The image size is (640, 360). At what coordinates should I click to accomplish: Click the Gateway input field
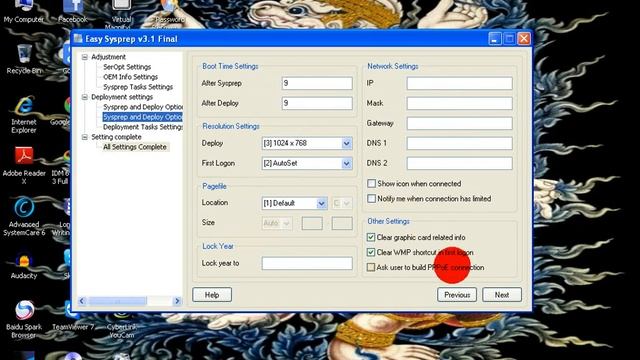coord(460,123)
